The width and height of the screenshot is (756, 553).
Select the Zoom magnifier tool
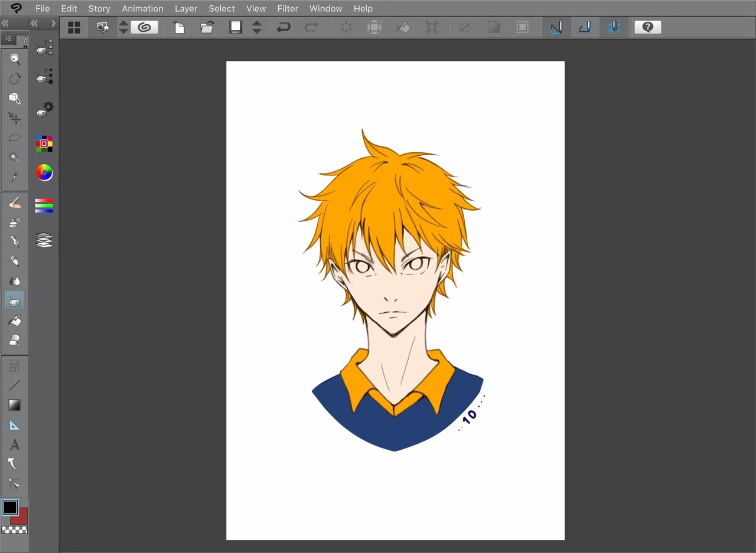[x=15, y=59]
